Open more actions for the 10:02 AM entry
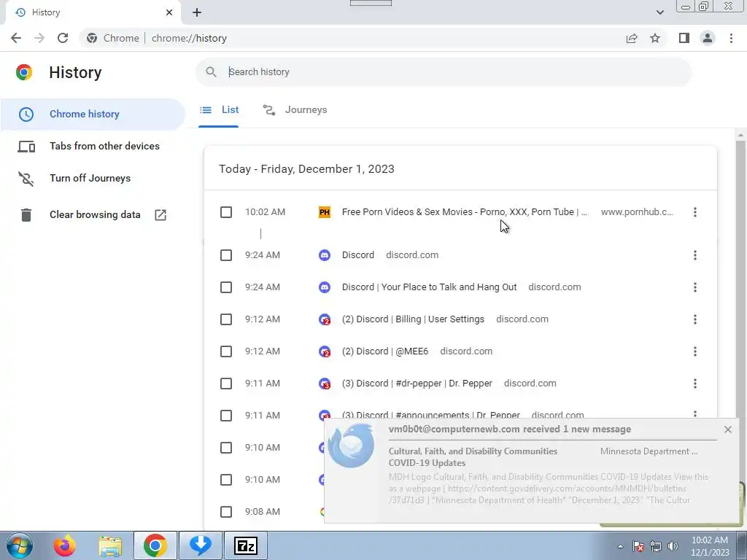Image resolution: width=747 pixels, height=560 pixels. point(695,212)
